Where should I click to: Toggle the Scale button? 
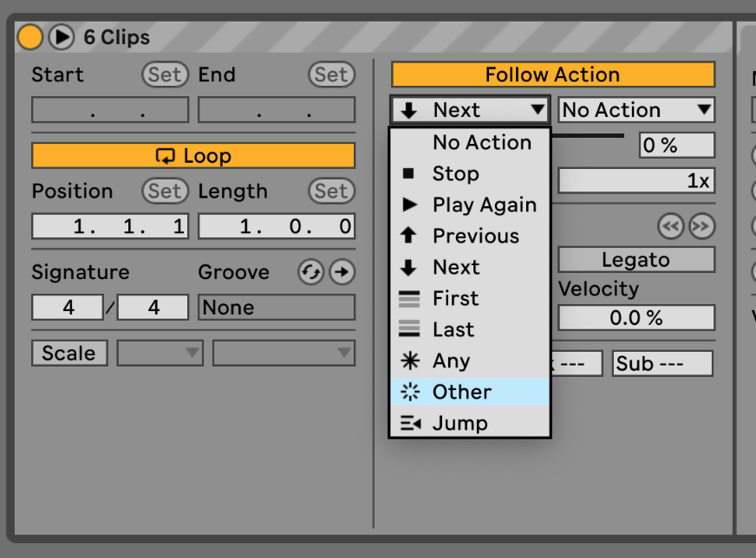(x=69, y=354)
